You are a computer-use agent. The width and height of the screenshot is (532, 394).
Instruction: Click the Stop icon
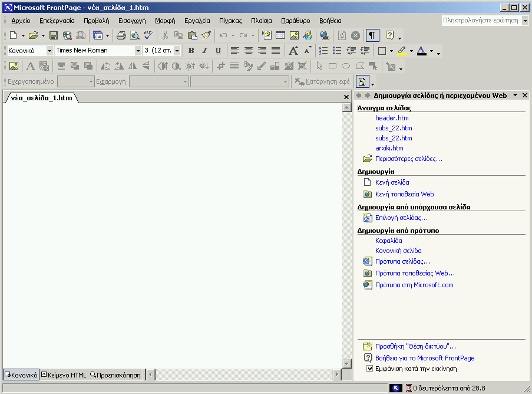355,35
